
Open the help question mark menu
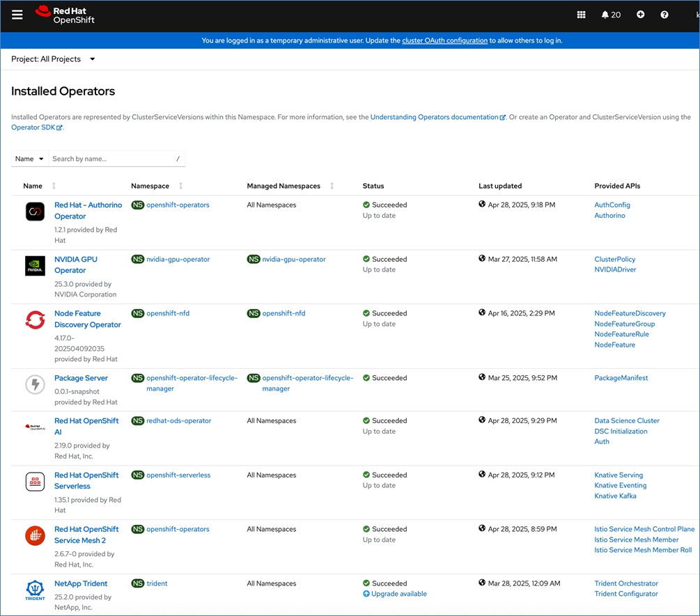[664, 15]
